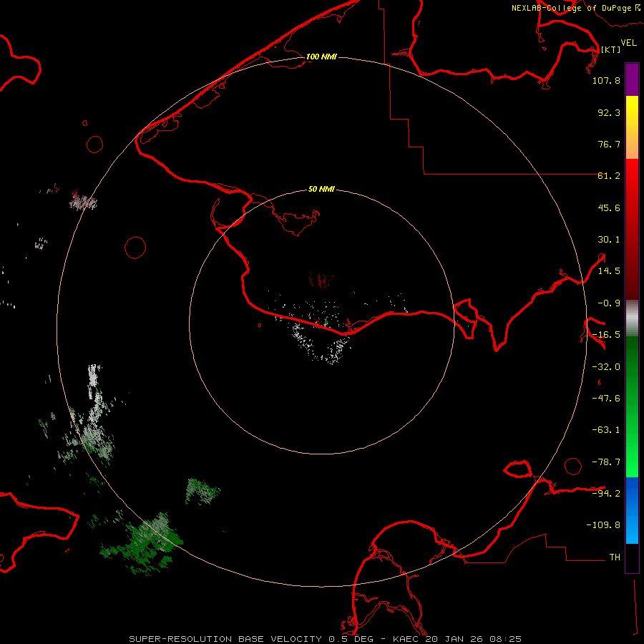Click the 30.1 color scale value
This screenshot has height=644, width=644.
click(609, 240)
